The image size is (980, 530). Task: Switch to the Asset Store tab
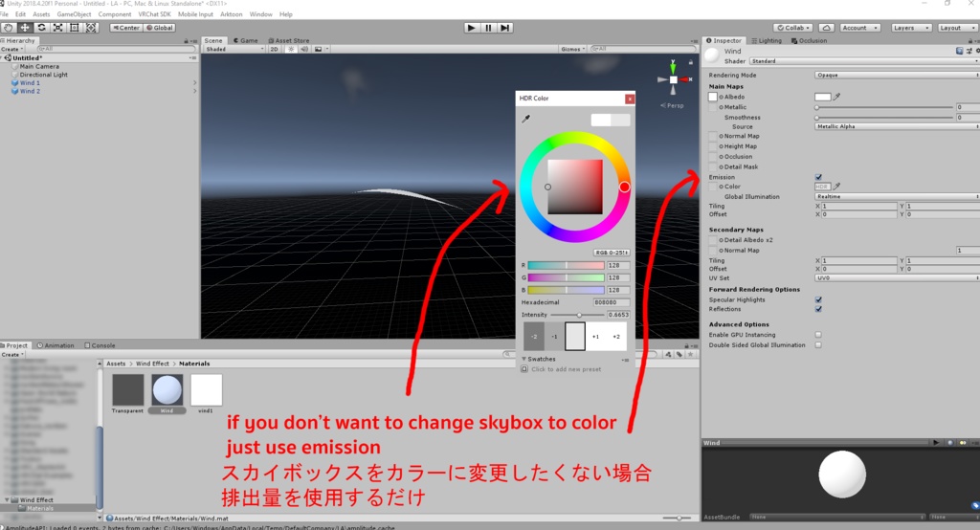[289, 40]
